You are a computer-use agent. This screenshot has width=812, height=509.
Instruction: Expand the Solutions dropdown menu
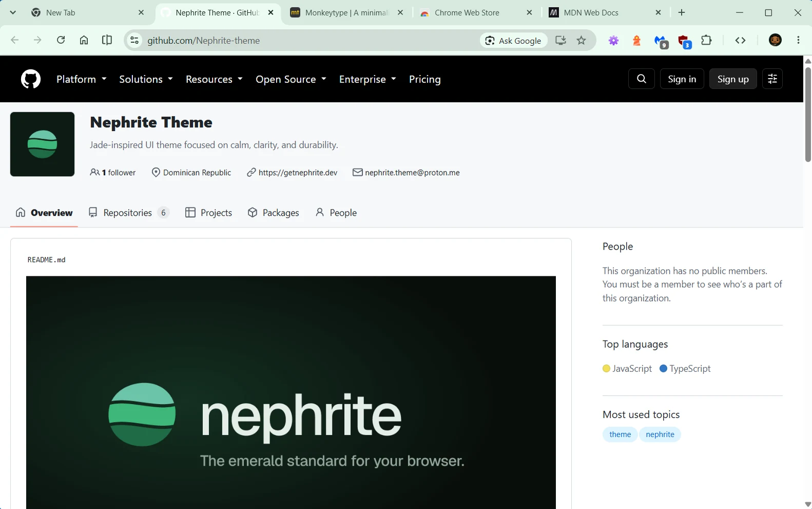click(x=146, y=79)
